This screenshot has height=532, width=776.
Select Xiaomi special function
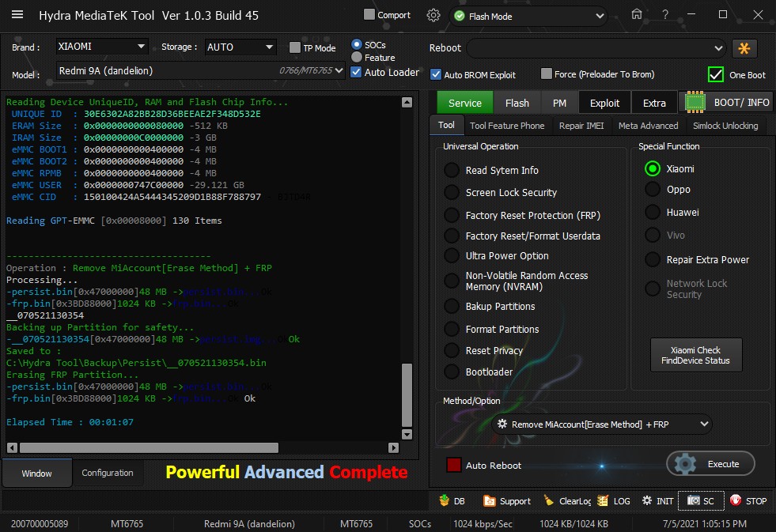653,168
